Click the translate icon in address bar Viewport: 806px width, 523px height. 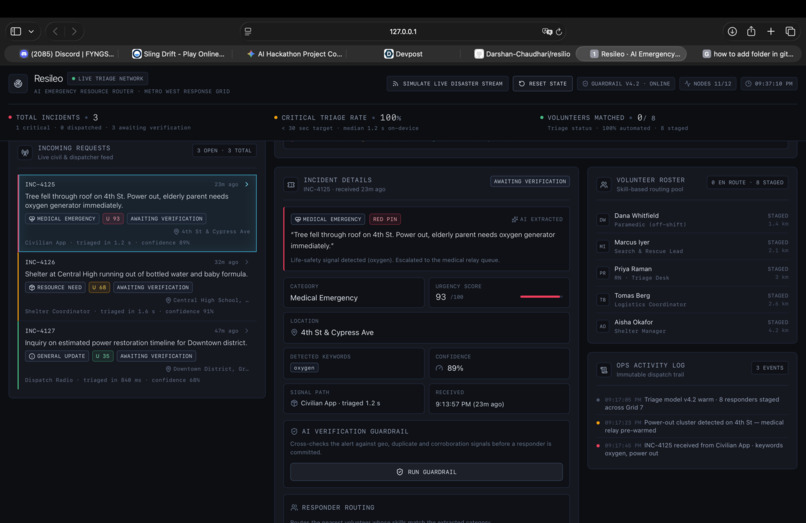pos(546,31)
